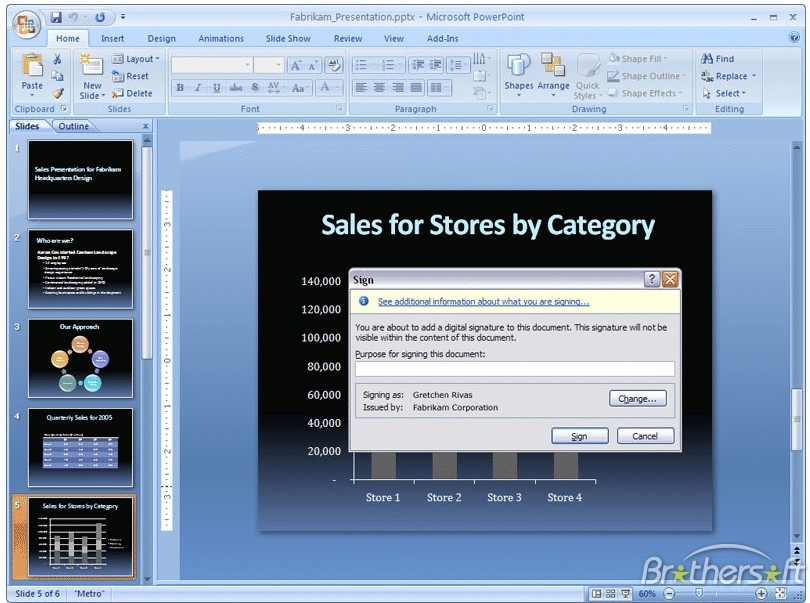Toggle Italic formatting in Font group
This screenshot has width=810, height=603.
coord(198,87)
